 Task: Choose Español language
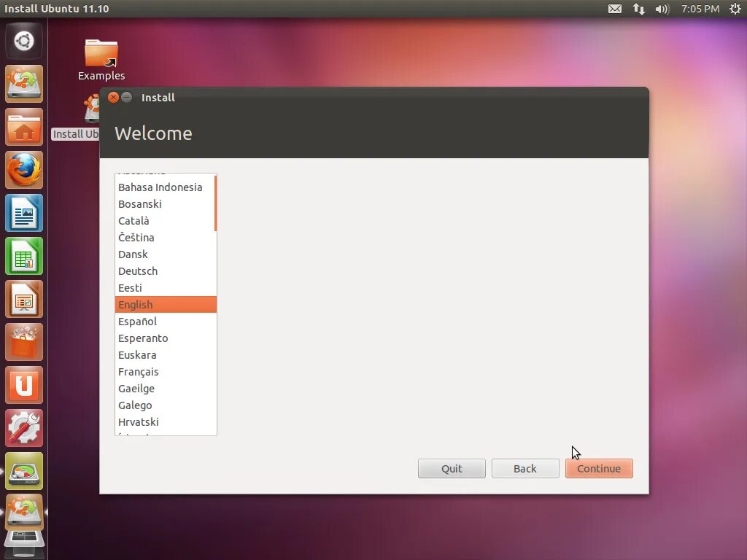pos(166,322)
